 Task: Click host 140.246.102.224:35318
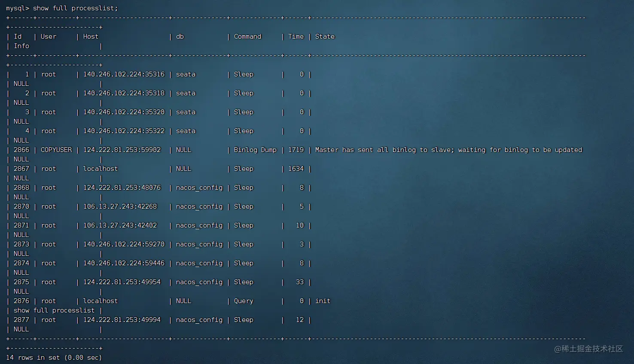124,93
